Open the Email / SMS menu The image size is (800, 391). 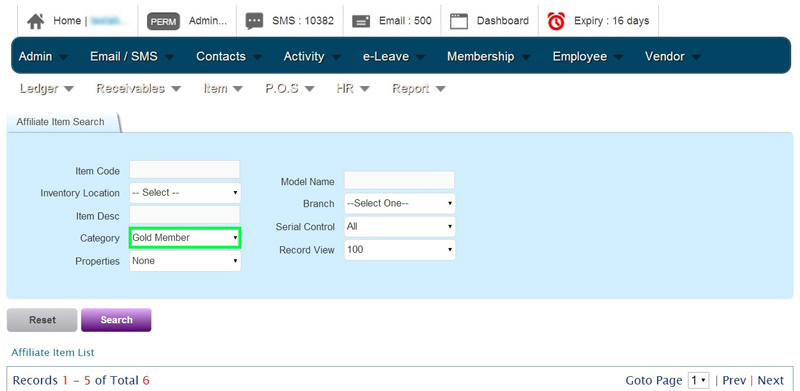[132, 56]
